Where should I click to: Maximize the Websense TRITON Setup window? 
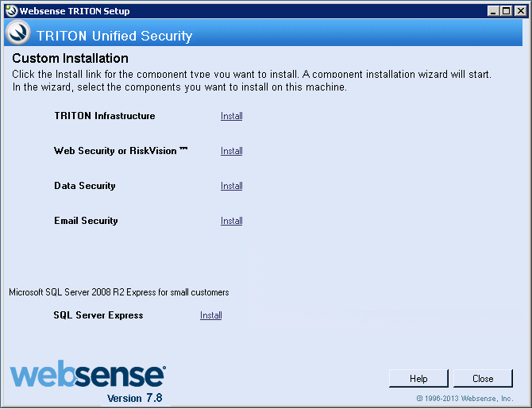506,11
